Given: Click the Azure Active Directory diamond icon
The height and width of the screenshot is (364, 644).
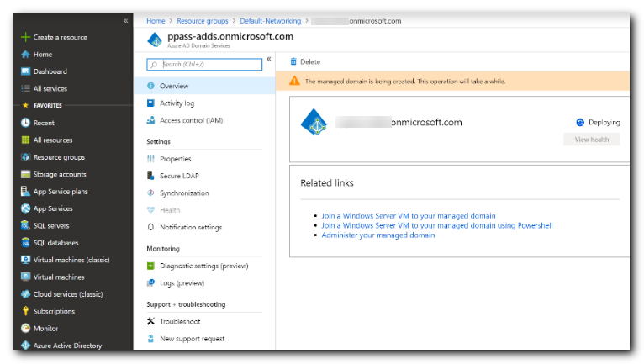Looking at the screenshot, I should (x=25, y=346).
